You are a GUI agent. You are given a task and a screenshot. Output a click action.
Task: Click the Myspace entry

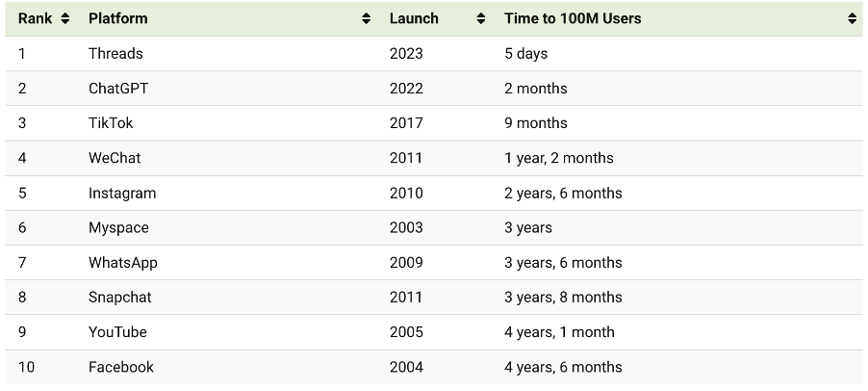pyautogui.click(x=118, y=227)
